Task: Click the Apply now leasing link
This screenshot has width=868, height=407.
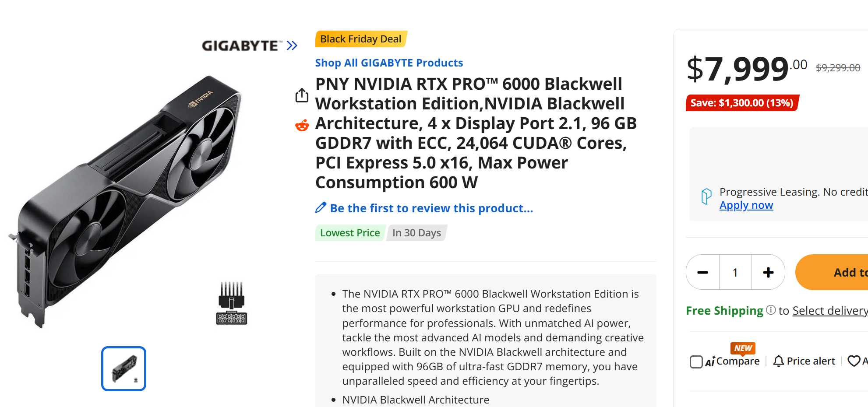Action: 746,205
